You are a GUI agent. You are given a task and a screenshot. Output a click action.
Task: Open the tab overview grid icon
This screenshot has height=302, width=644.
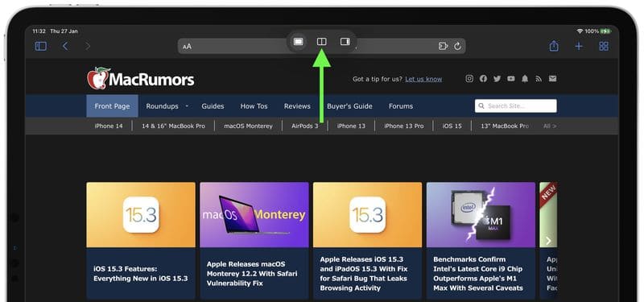[604, 46]
